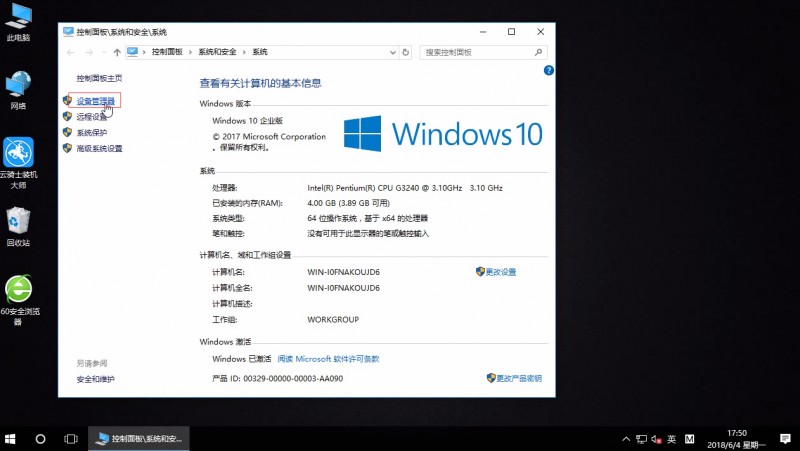Open Network desktop icon (网络)
The width and height of the screenshot is (800, 451).
18,91
